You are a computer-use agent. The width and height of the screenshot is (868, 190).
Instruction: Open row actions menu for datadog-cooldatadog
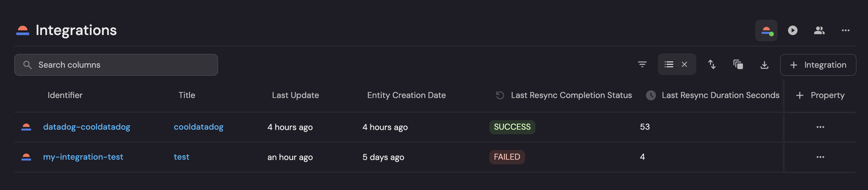point(820,127)
